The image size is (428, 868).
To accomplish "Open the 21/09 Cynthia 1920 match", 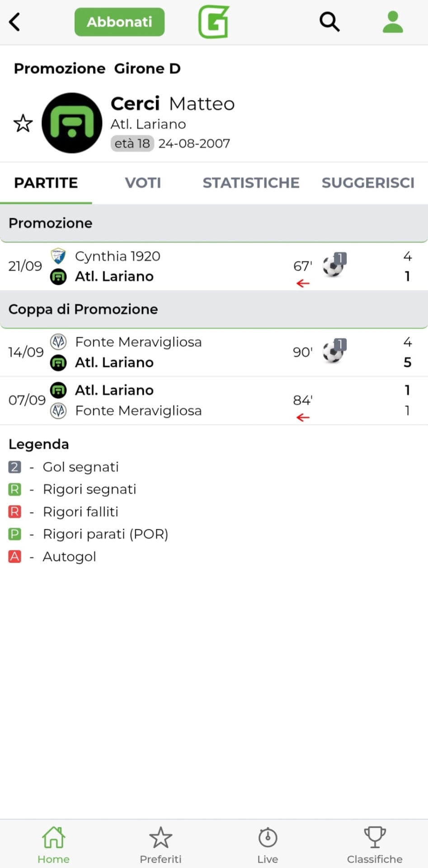I will pos(214,266).
